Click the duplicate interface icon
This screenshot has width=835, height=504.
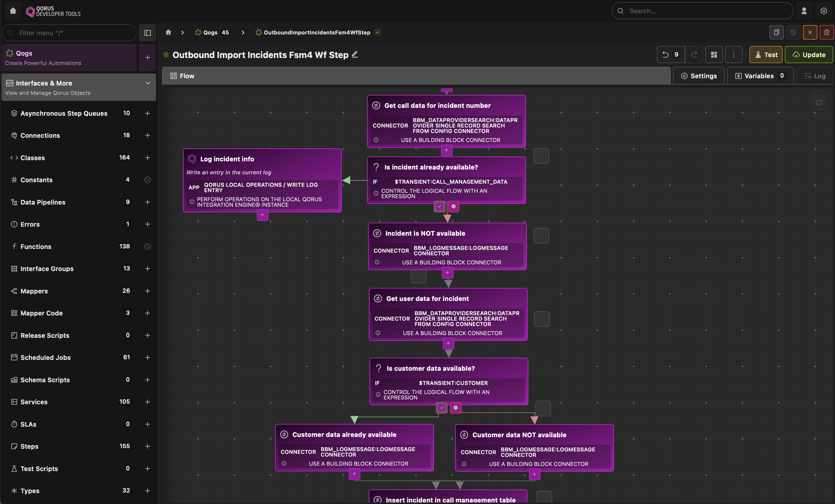point(776,33)
